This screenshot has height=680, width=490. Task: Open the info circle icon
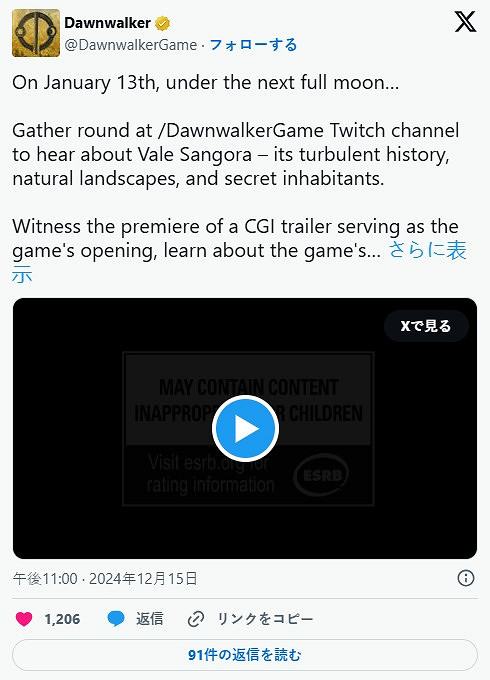(x=466, y=578)
